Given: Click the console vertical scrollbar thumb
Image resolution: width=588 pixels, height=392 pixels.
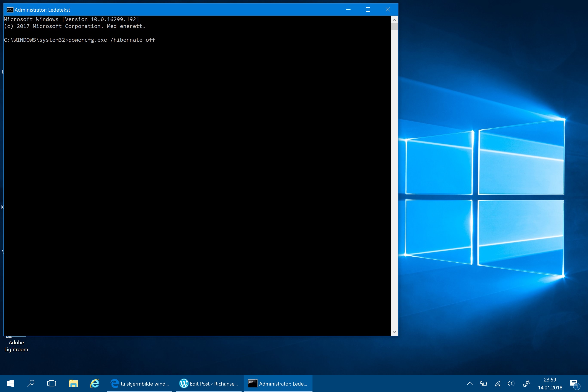Looking at the screenshot, I should coord(394,26).
